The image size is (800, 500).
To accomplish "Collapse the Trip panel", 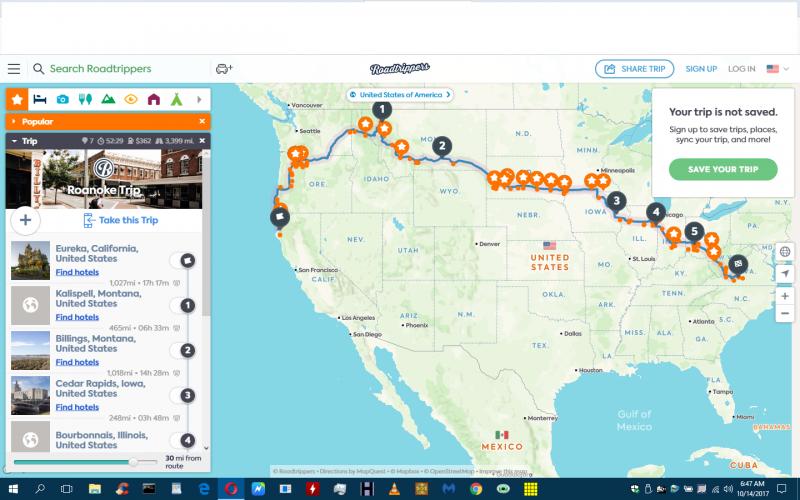I will point(13,141).
